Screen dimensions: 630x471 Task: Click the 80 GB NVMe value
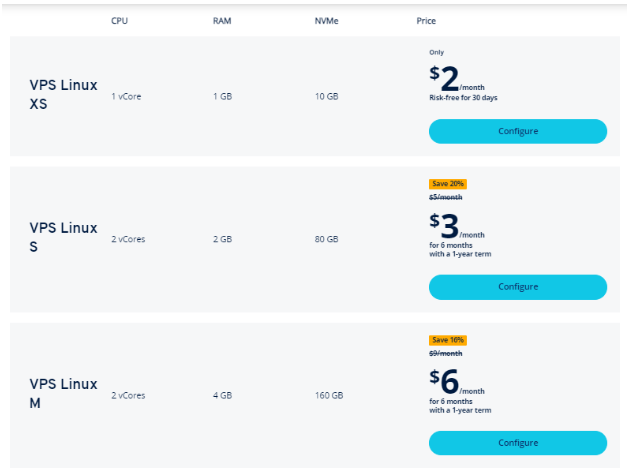click(326, 239)
